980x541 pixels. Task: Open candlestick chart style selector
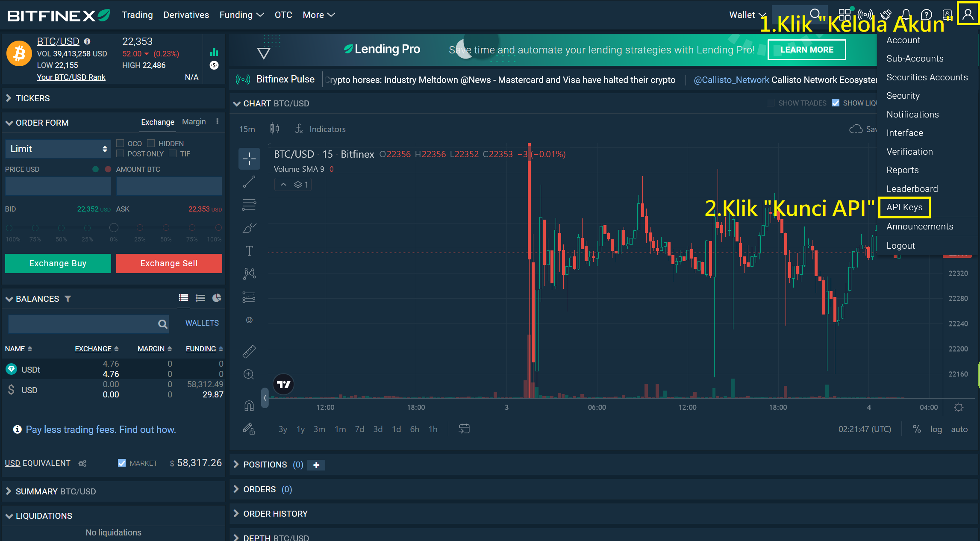(x=275, y=129)
